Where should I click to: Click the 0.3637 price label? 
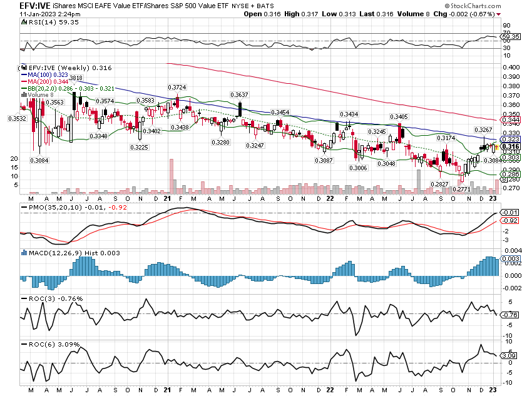click(239, 95)
